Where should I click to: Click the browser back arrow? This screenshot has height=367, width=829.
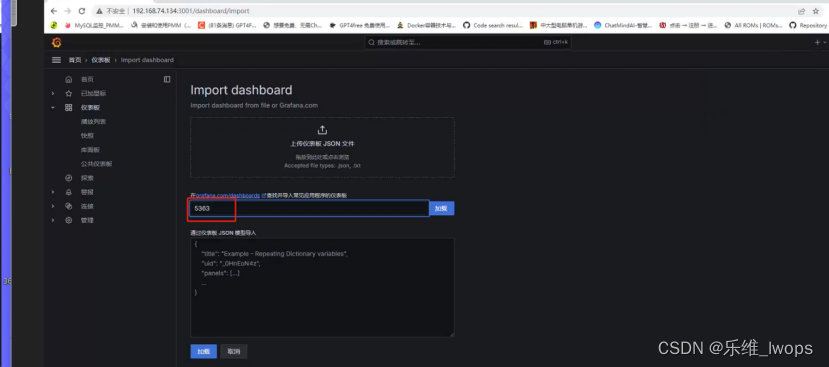click(x=53, y=11)
